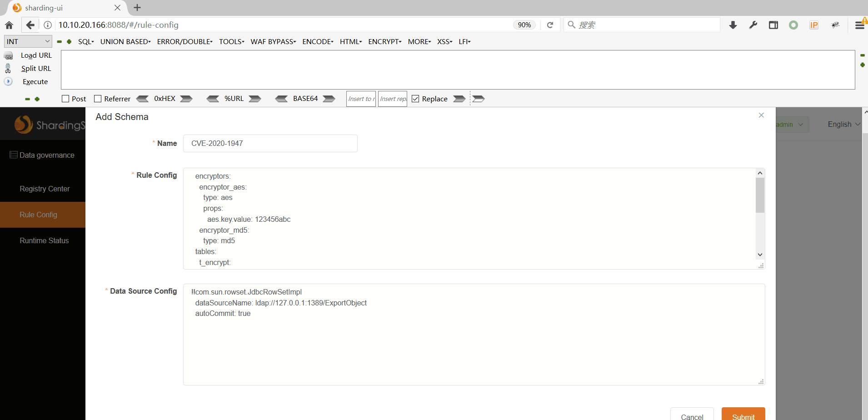Close the sharding-ui browser tab
868x420 pixels.
coord(117,8)
